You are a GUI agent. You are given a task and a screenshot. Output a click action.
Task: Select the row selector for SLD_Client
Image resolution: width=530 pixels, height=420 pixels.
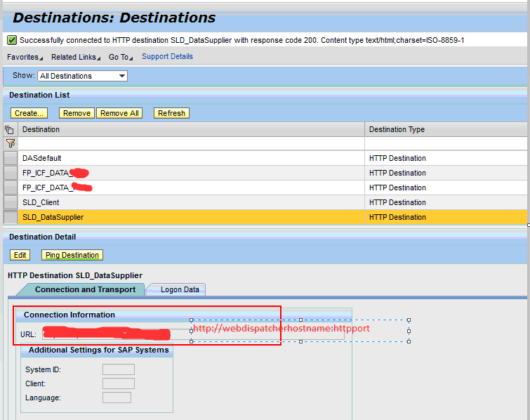10,202
